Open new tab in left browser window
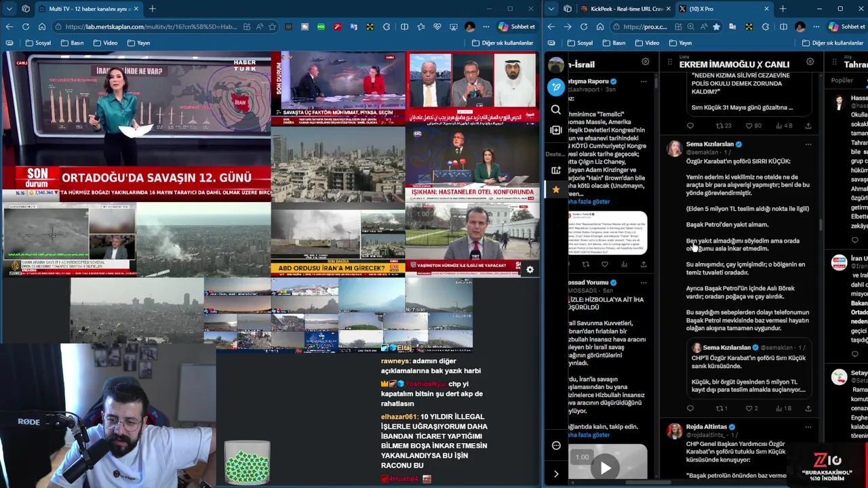The width and height of the screenshot is (868, 488). (x=152, y=9)
